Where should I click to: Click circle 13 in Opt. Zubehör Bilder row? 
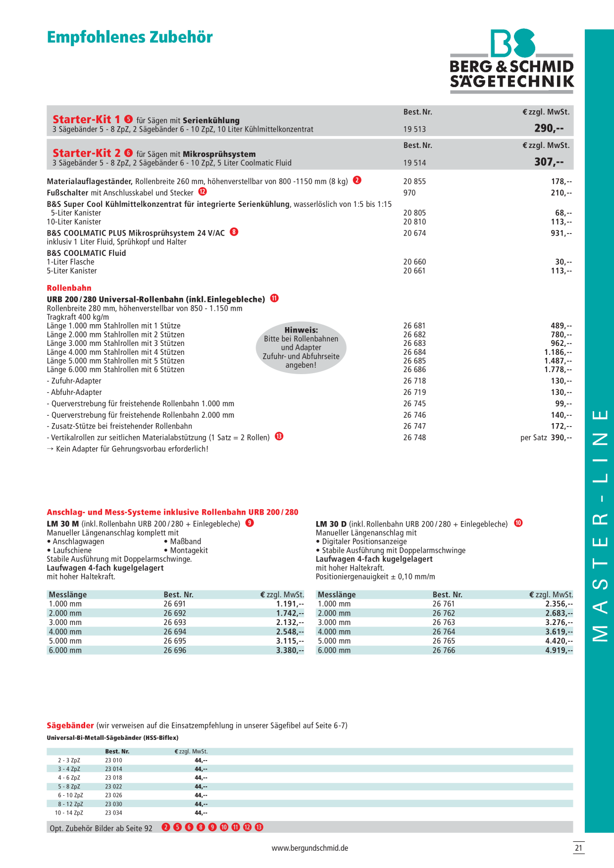[259, 827]
